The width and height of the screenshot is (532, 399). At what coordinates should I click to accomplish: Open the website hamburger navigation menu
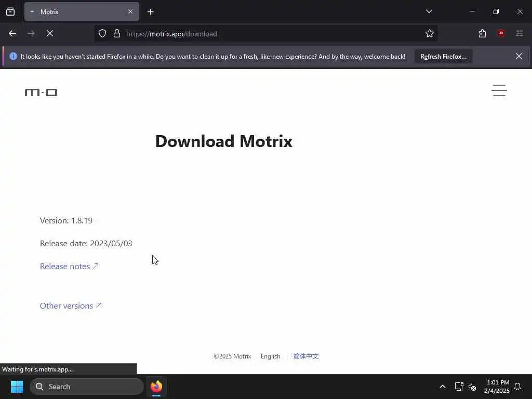point(499,90)
